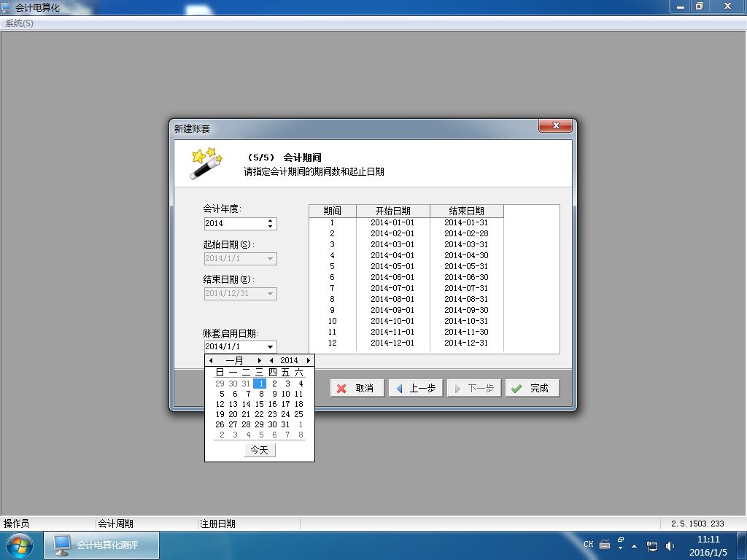
Task: Select day 25 in the calendar
Action: [x=298, y=414]
